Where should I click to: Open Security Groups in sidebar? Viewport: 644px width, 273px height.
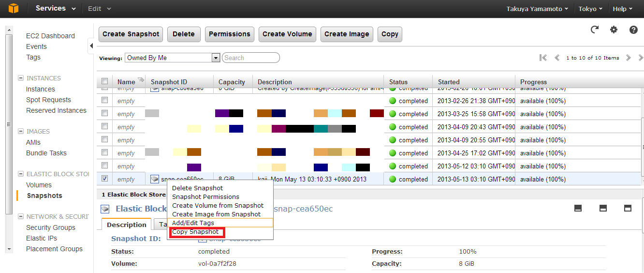(51, 227)
